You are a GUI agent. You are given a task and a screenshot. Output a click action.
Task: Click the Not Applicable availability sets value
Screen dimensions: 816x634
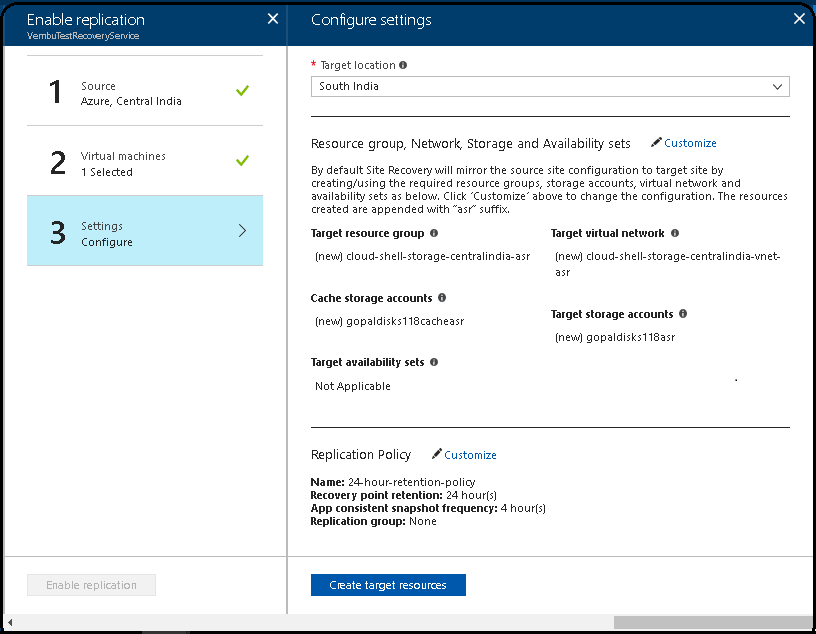coord(353,386)
